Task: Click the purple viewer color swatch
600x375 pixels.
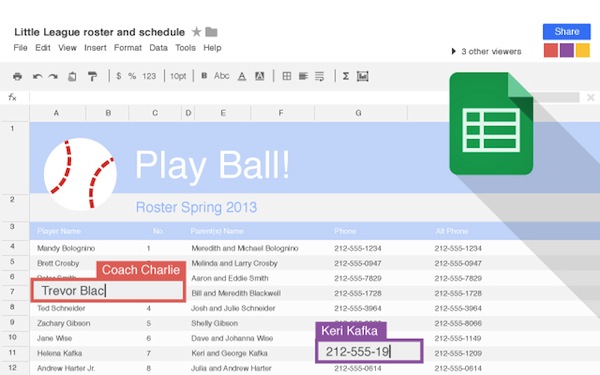Action: pyautogui.click(x=567, y=51)
